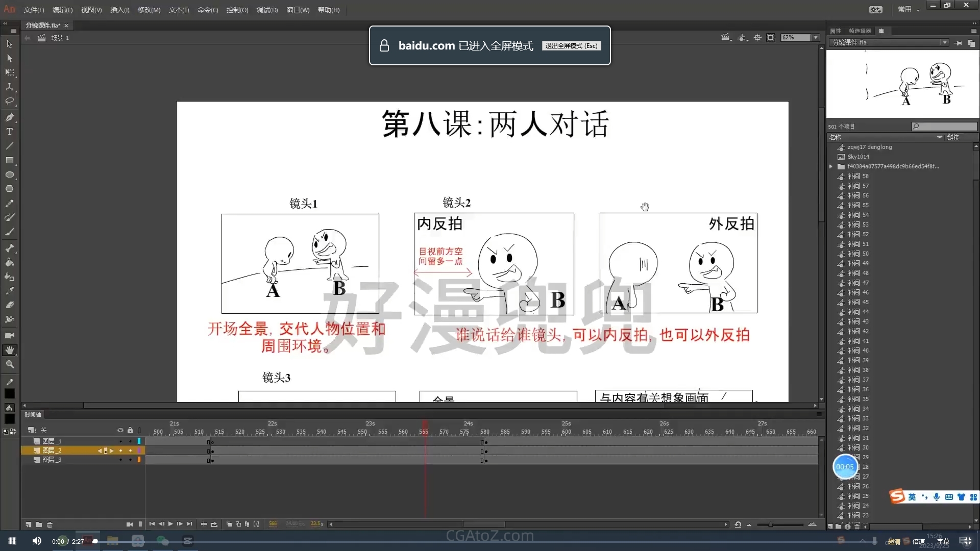This screenshot has height=551, width=980.
Task: Click the 退出全屏模式 (Esc) button
Action: [x=571, y=46]
